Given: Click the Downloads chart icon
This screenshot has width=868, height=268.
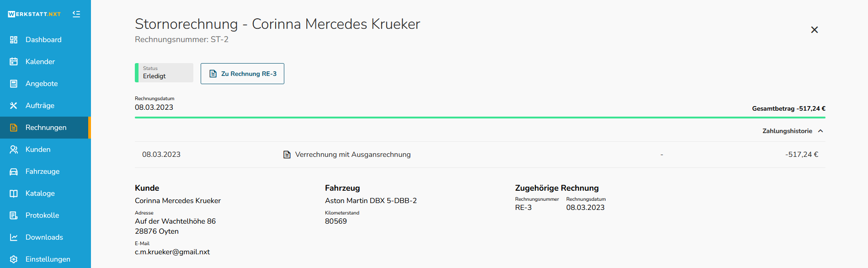Looking at the screenshot, I should [x=14, y=237].
